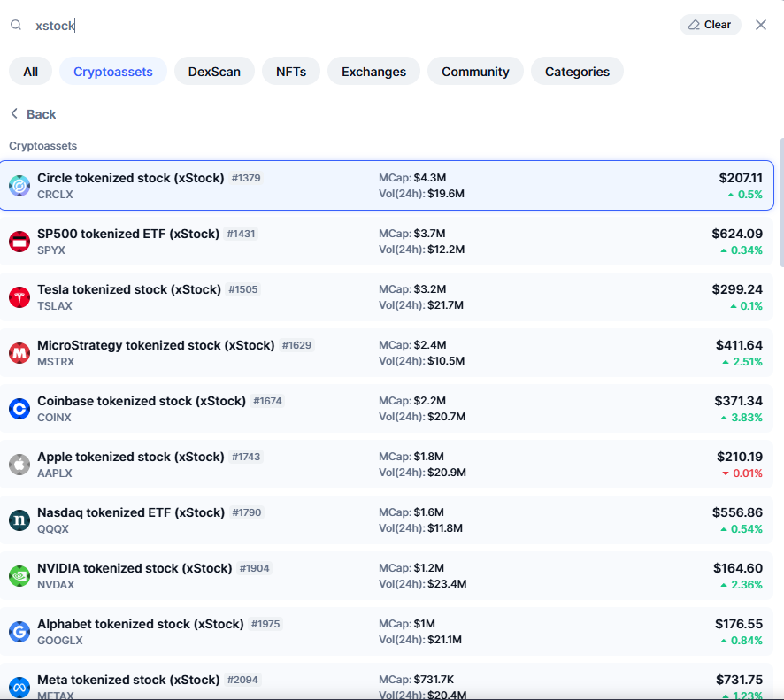Click the Vol(24h) $23.4M value
Image resolution: width=784 pixels, height=700 pixels.
(447, 583)
